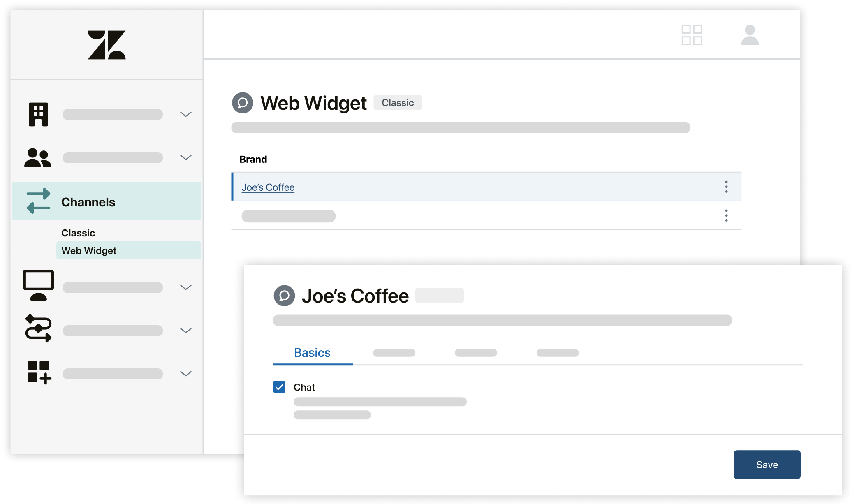The height and width of the screenshot is (504, 850).
Task: Enable the checked Chat feature
Action: coord(280,386)
